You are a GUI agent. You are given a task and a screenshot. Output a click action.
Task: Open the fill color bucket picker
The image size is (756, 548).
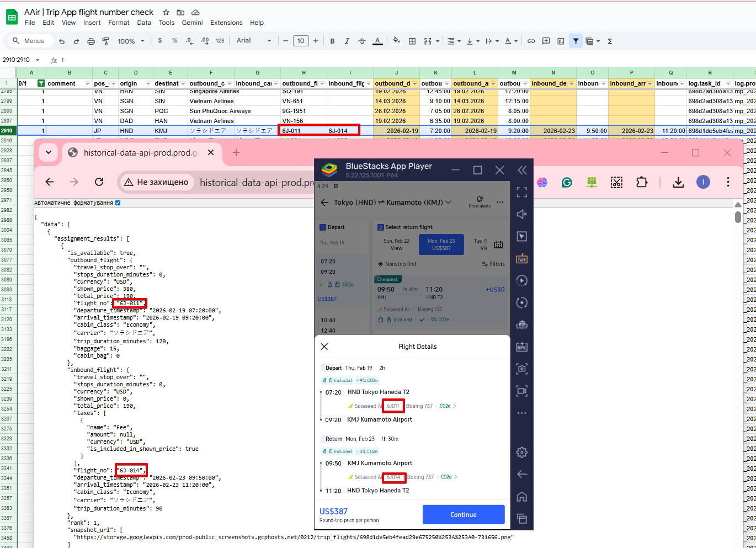click(396, 41)
